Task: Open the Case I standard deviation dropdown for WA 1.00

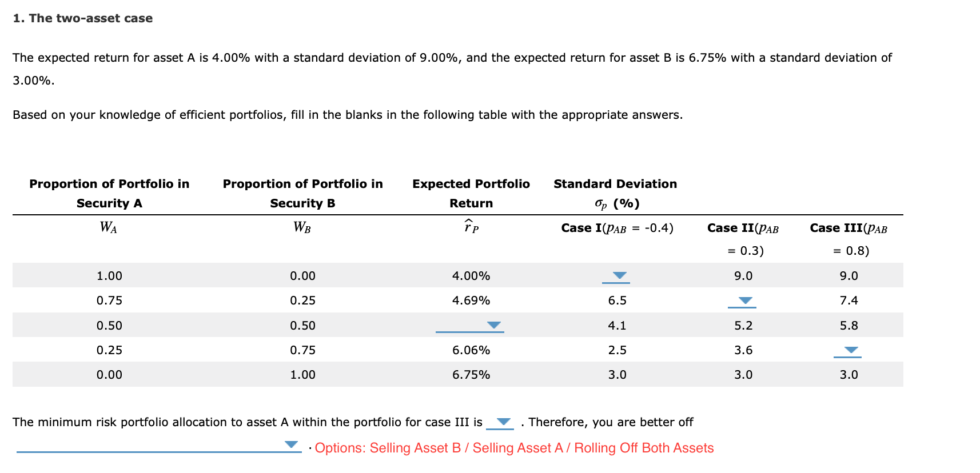Action: 618,276
